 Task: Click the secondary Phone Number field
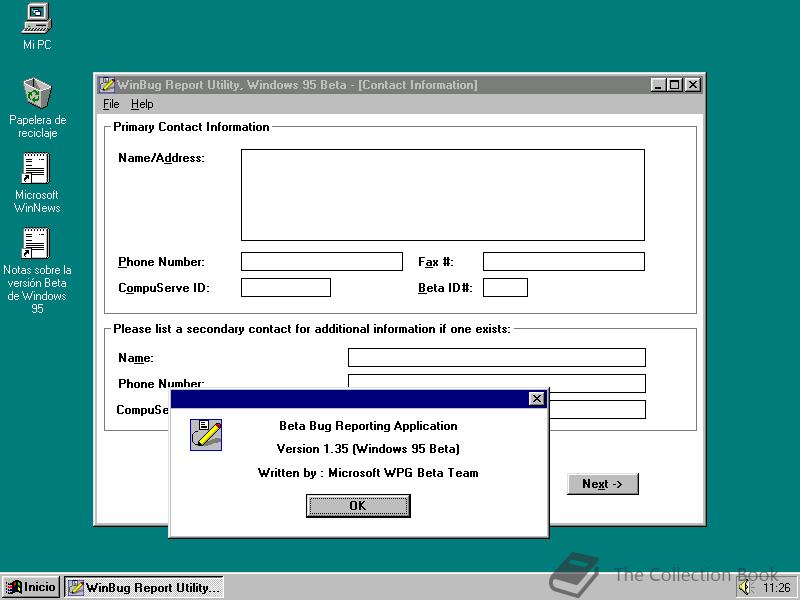[497, 382]
